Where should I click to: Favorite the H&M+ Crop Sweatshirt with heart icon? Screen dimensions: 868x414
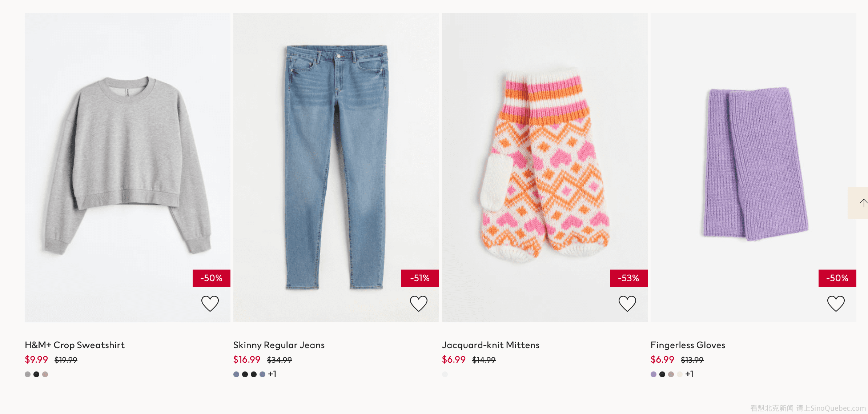[x=210, y=303]
